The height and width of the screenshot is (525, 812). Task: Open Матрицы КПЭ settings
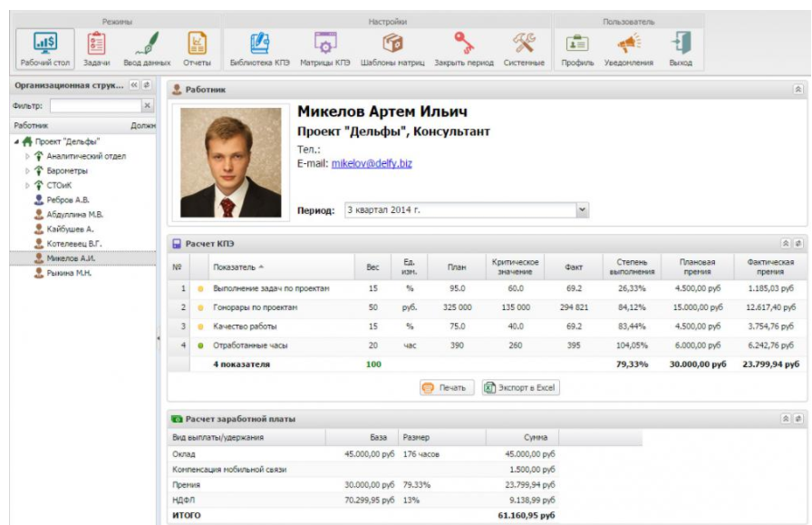click(324, 44)
